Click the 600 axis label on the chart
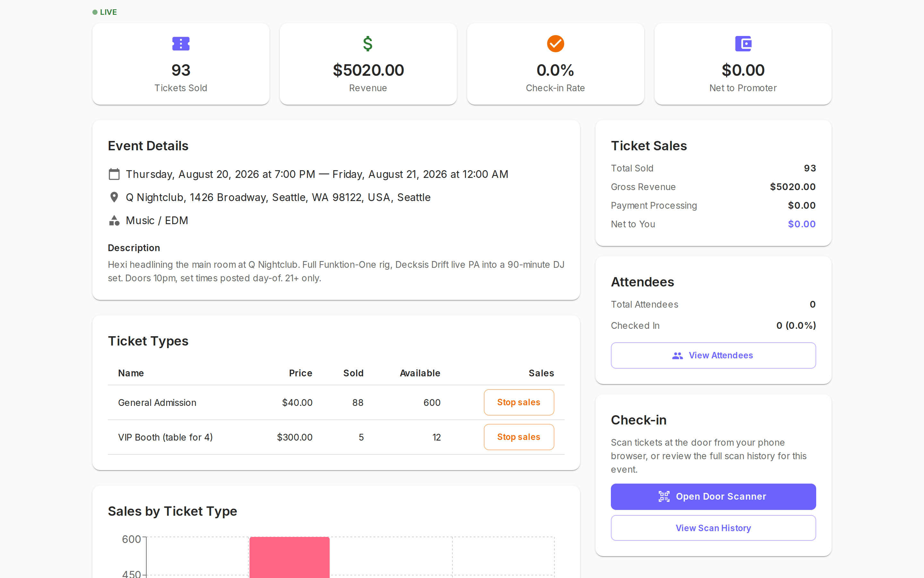Image resolution: width=924 pixels, height=578 pixels. point(131,539)
